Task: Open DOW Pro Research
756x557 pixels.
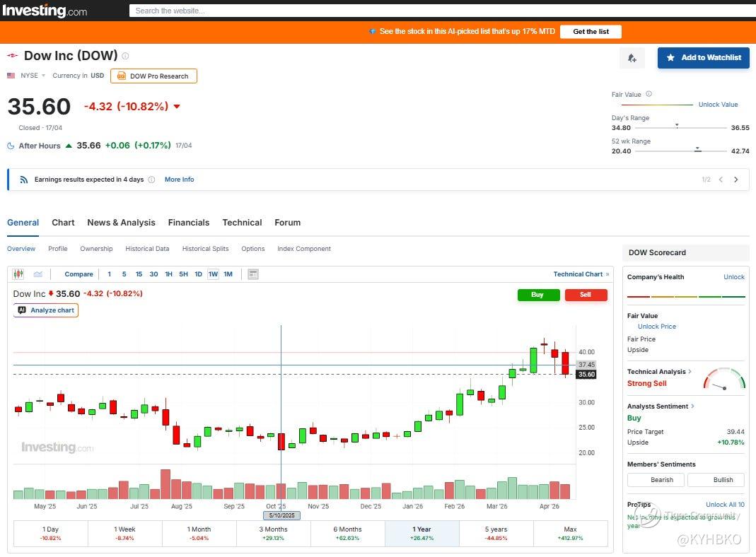Action: pyautogui.click(x=153, y=76)
